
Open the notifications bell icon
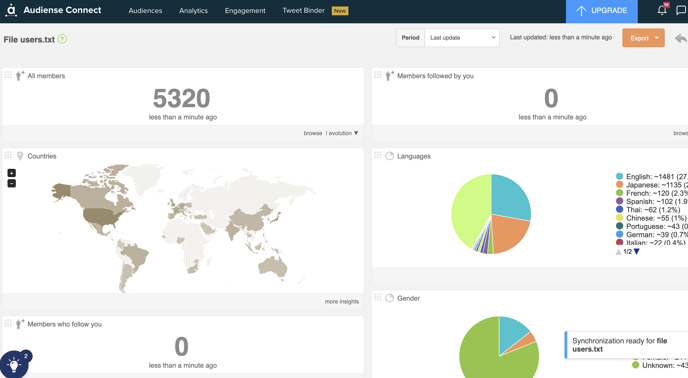point(662,10)
